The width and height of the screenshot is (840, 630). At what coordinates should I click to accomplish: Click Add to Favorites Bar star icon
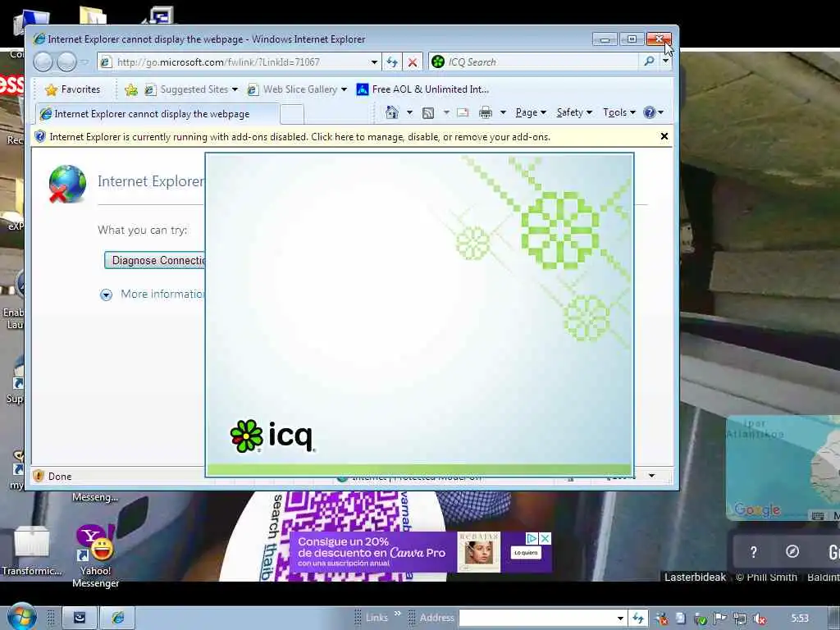point(130,90)
